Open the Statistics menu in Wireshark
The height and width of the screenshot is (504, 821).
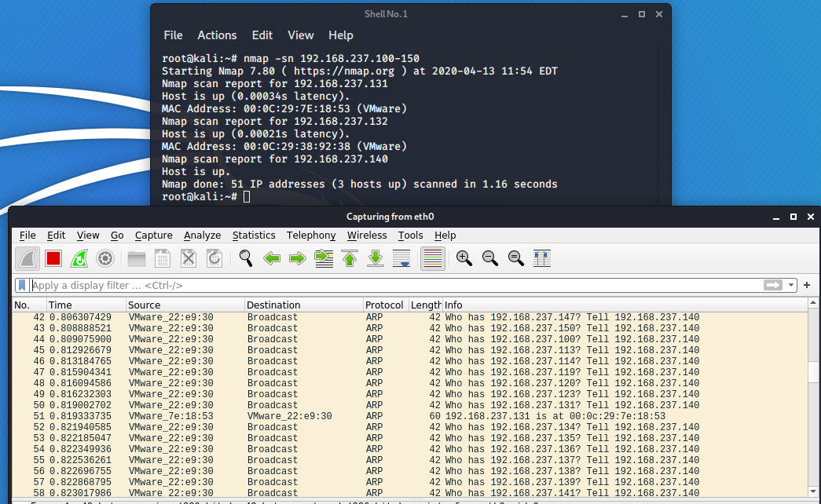pyautogui.click(x=253, y=236)
